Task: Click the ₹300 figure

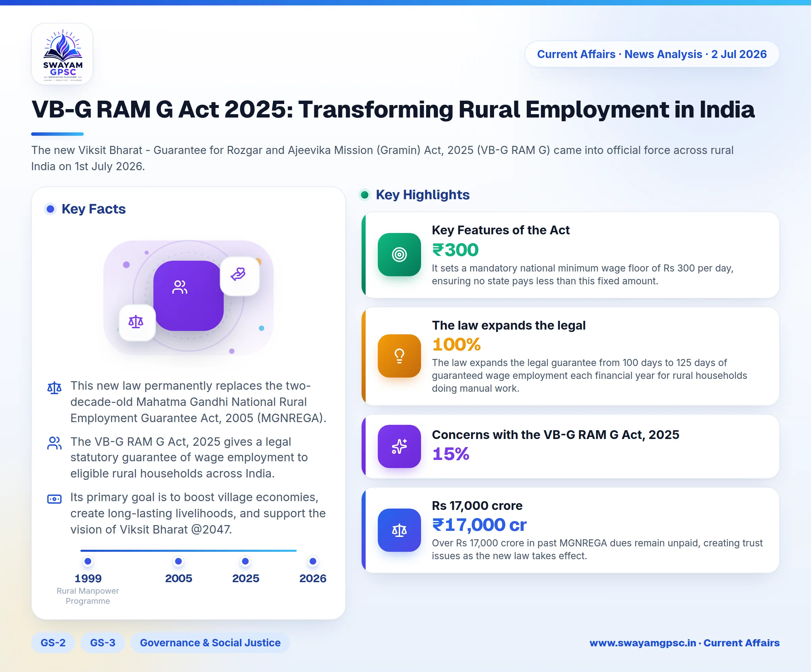Action: click(x=455, y=250)
